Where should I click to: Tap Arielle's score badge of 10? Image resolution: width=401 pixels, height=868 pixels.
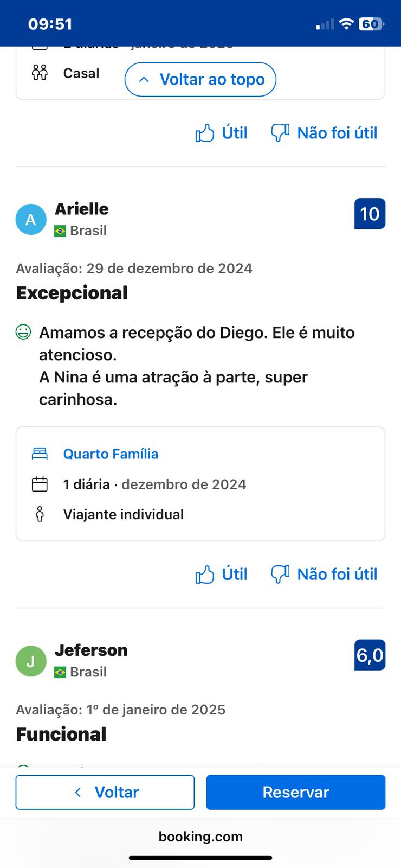(x=370, y=214)
